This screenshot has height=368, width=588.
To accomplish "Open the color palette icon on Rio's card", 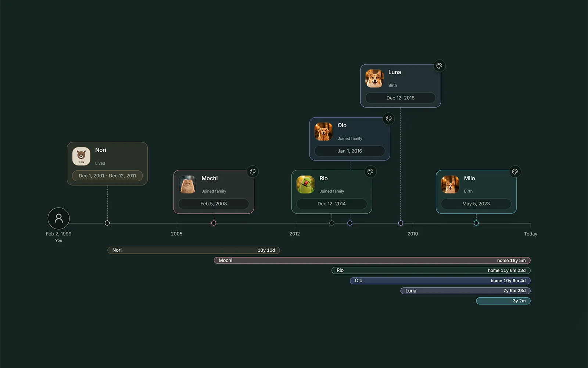I will click(x=370, y=171).
